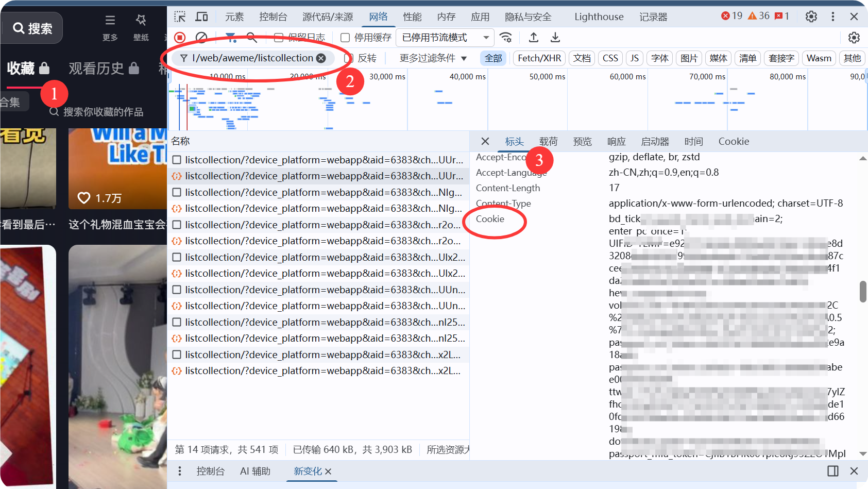868x489 pixels.
Task: Click the inspect element picker icon
Action: (x=180, y=17)
